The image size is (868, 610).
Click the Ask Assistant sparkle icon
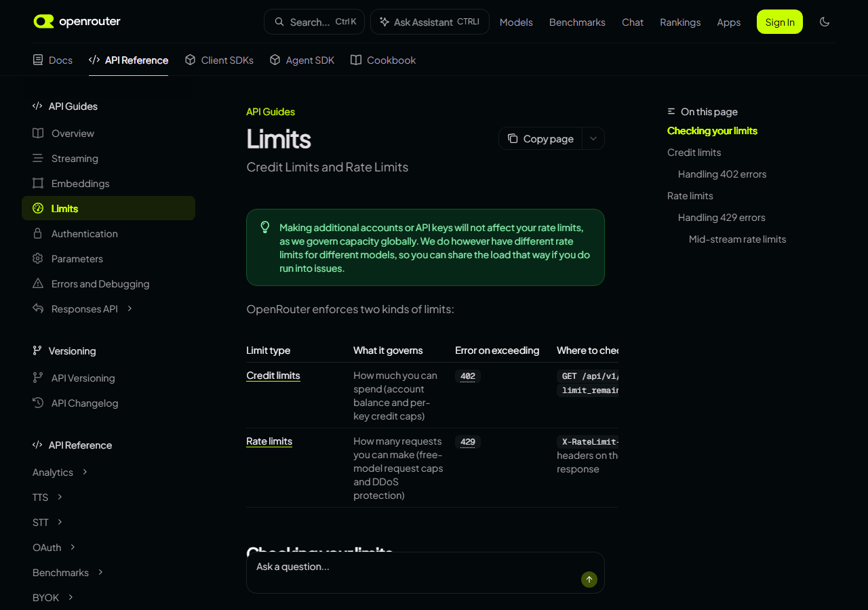pos(384,22)
